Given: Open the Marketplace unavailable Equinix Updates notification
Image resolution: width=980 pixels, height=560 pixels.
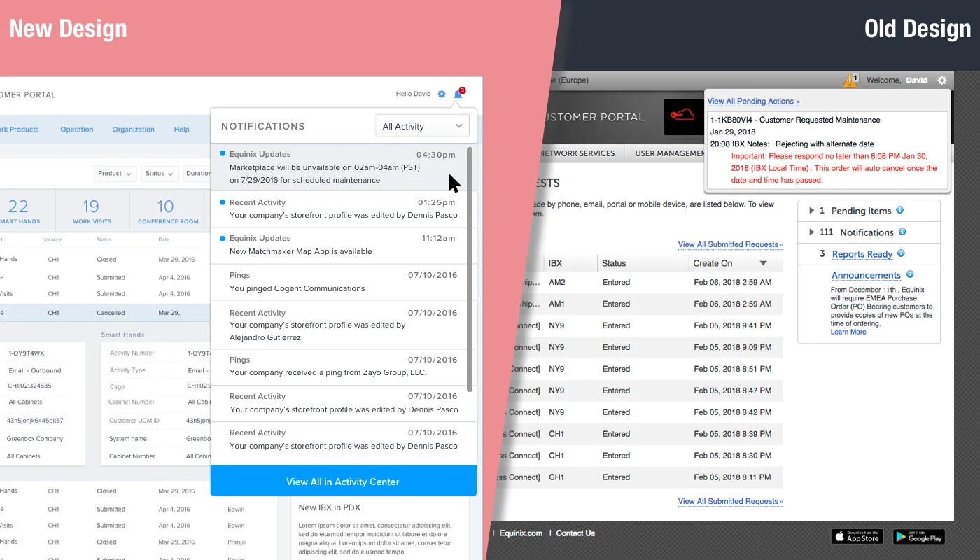Looking at the screenshot, I should click(x=339, y=167).
